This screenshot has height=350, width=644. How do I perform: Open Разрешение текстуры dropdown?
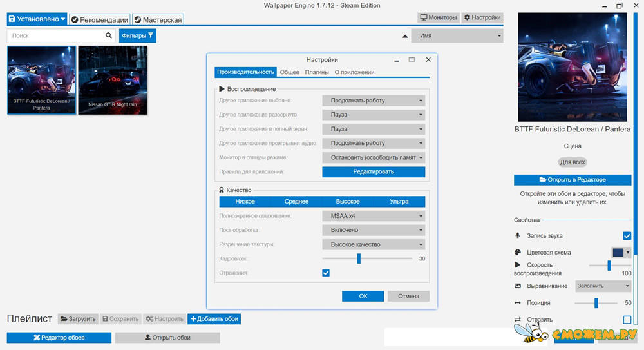(x=374, y=244)
